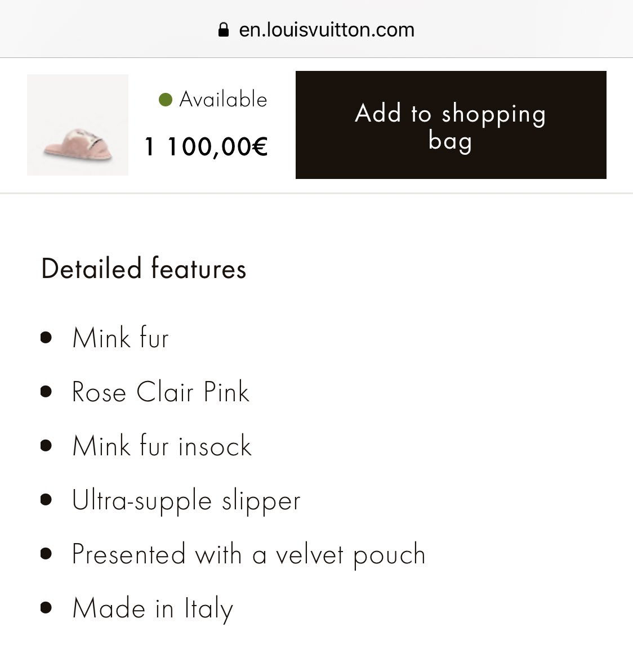The image size is (633, 672).
Task: Click bullet dot beside velvet pouch line
Action: (47, 554)
